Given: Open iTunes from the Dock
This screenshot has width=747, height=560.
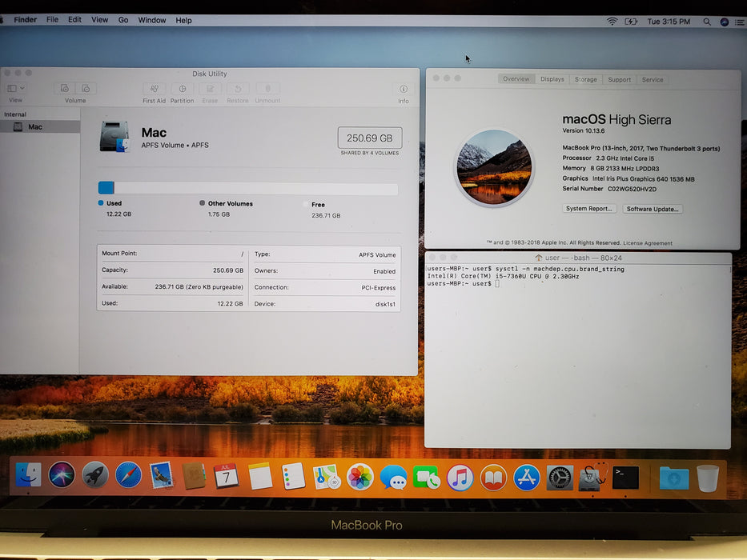Looking at the screenshot, I should tap(460, 478).
